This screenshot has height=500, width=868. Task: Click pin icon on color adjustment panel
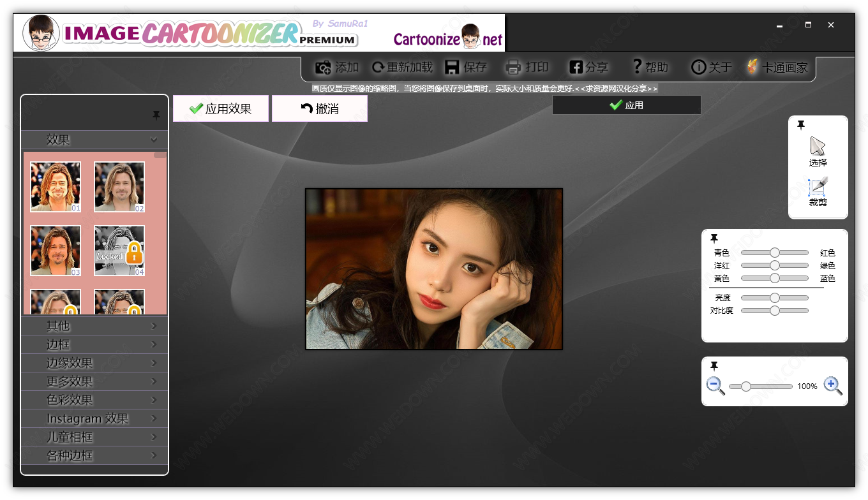[714, 239]
